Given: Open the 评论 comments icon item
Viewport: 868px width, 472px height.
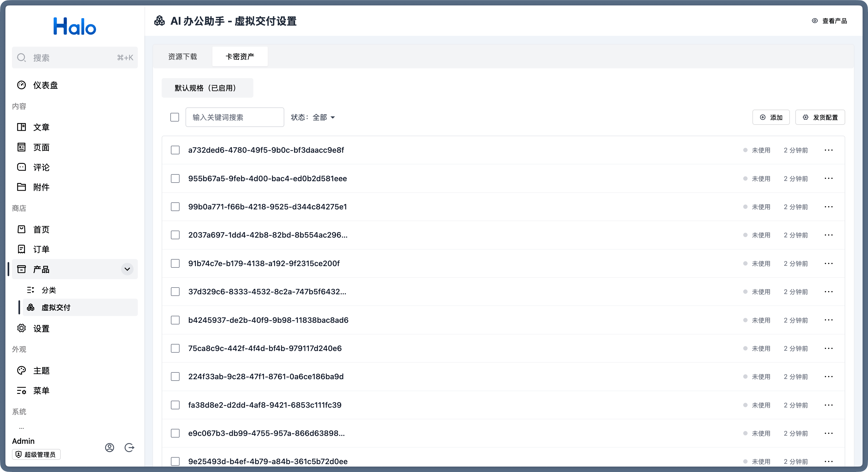Looking at the screenshot, I should click(22, 167).
